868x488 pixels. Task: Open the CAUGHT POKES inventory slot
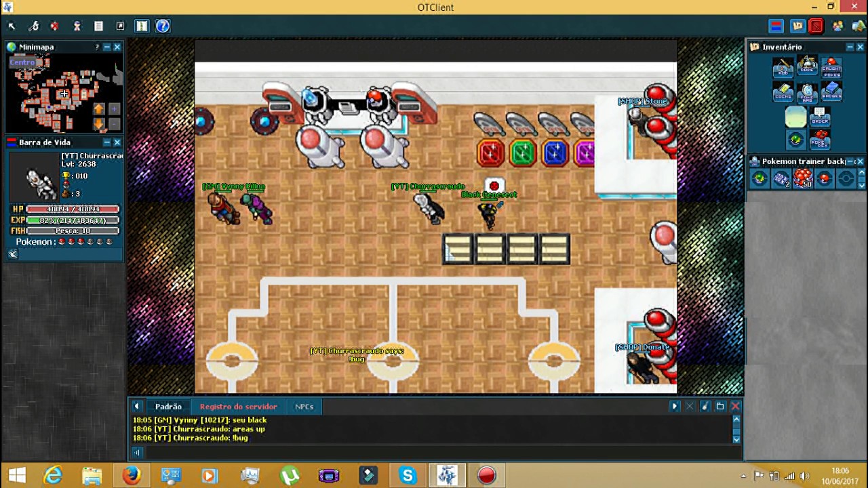point(831,68)
